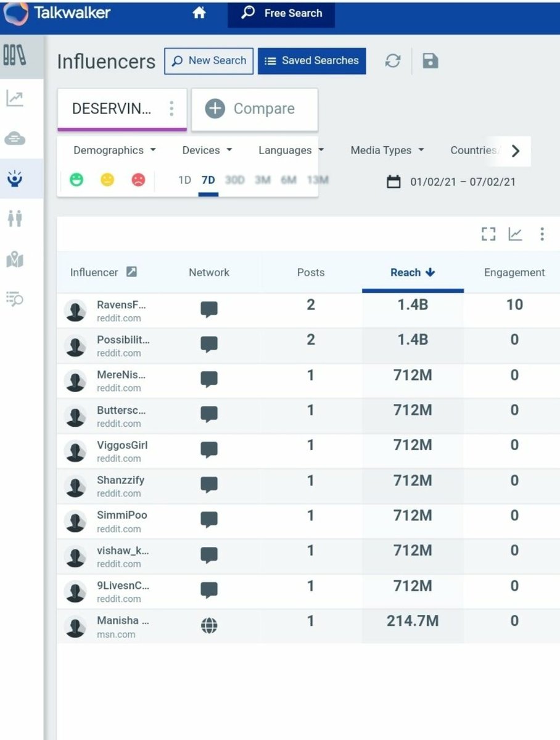Expand the Countries filter

point(474,150)
